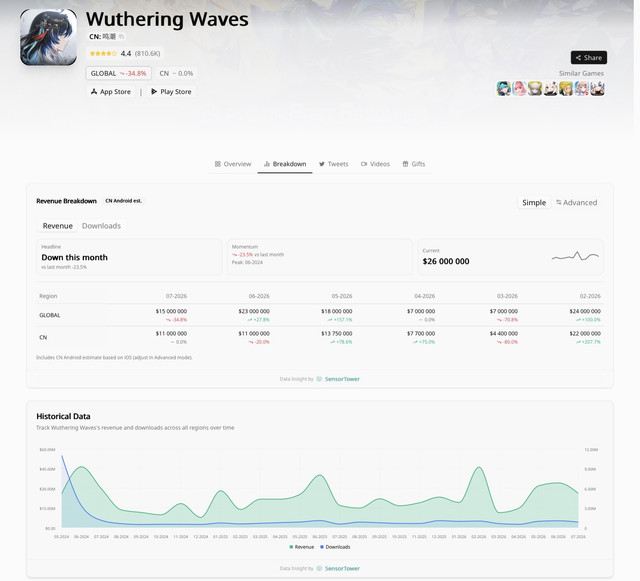Click the 03-2026 column header
The width and height of the screenshot is (640, 581).
point(507,296)
